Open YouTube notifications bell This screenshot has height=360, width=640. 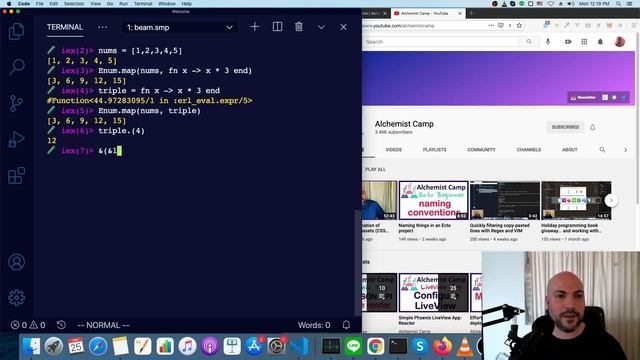[600, 42]
